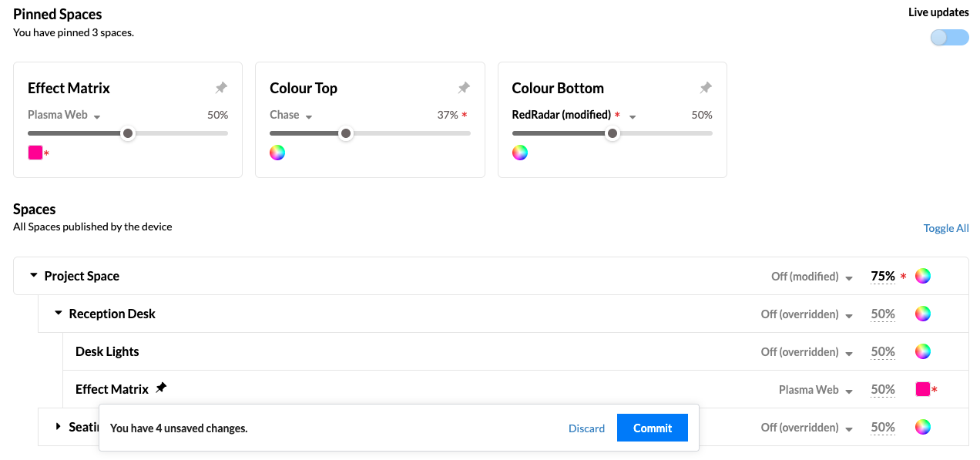
Task: Unpin the Colour Top card
Action: (464, 89)
